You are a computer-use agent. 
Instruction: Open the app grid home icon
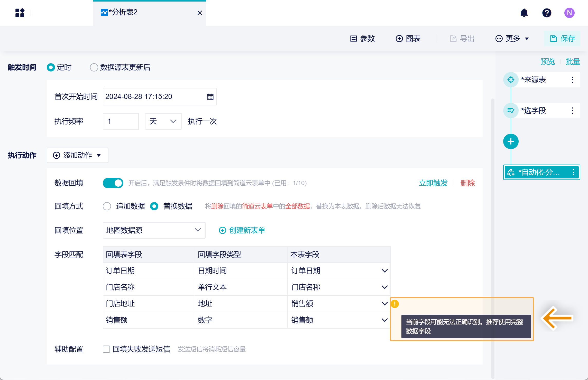tap(20, 13)
